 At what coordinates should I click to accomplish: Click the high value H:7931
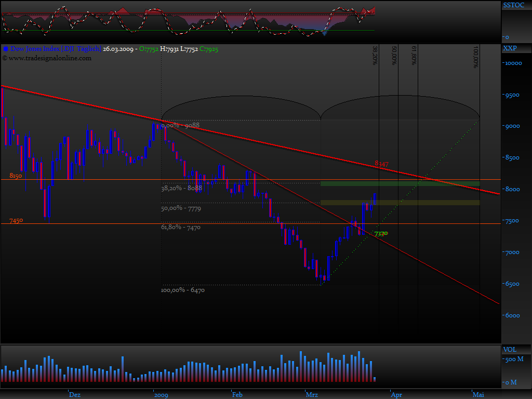coord(169,49)
